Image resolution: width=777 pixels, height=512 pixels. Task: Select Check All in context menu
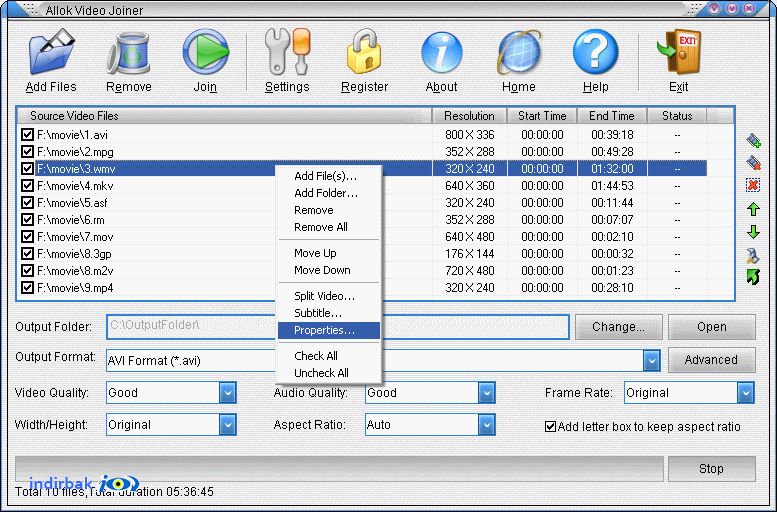click(329, 356)
